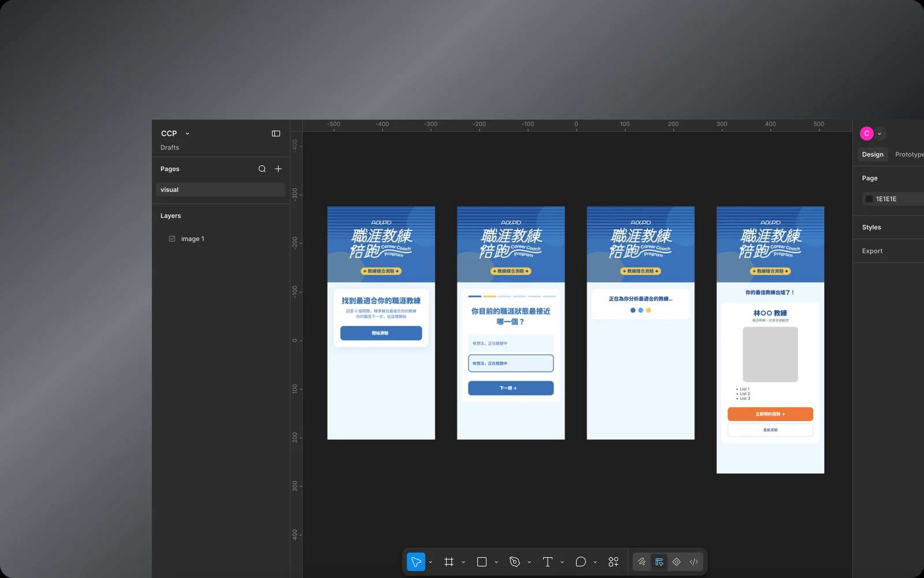Image resolution: width=924 pixels, height=578 pixels.
Task: Search pages with the magnifier icon
Action: coord(262,169)
